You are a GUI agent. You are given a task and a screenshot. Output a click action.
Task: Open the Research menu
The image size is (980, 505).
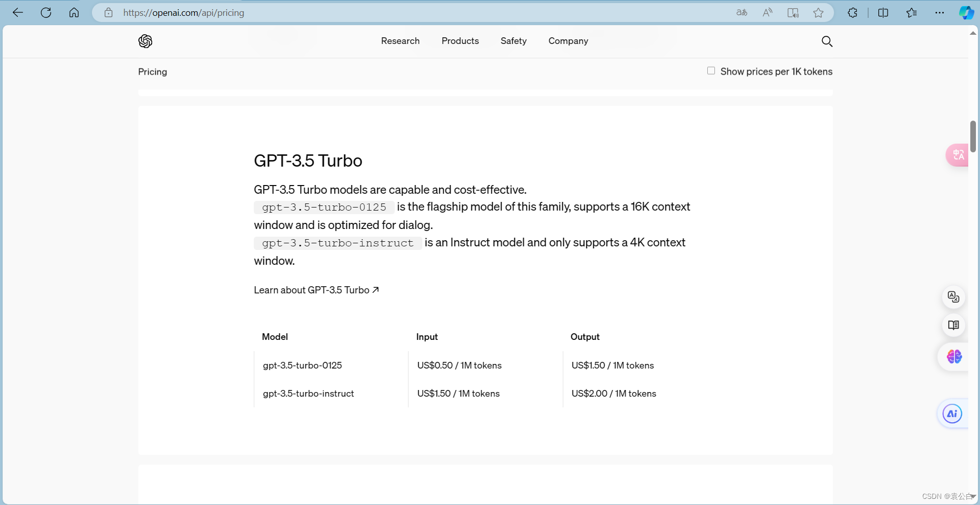[x=400, y=41]
